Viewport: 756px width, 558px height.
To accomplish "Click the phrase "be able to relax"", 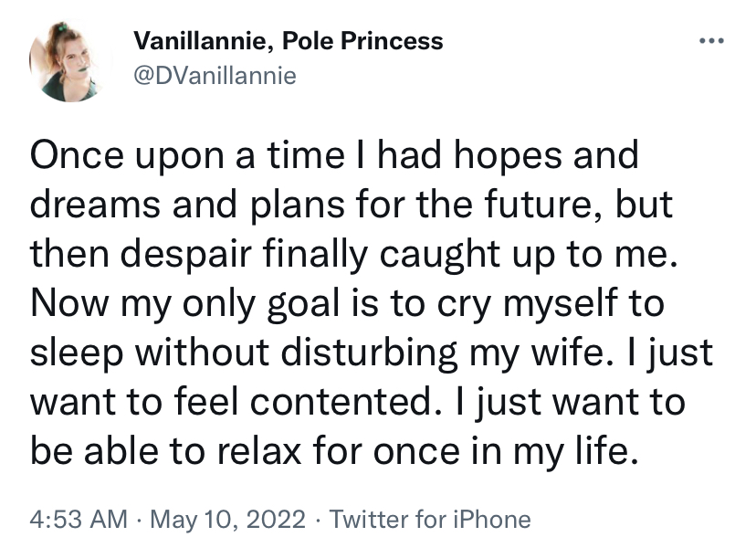I will click(x=165, y=452).
